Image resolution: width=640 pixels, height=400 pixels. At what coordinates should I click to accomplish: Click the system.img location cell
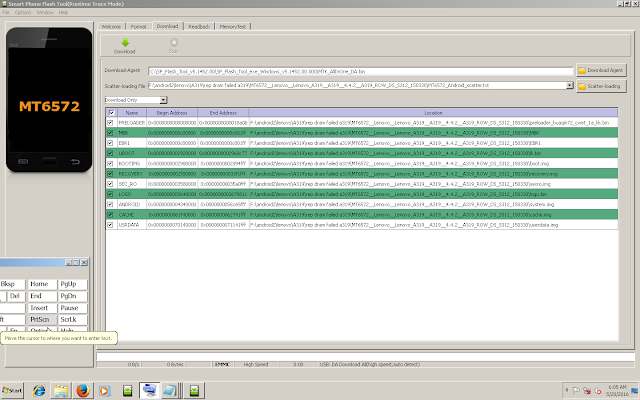[x=433, y=204]
